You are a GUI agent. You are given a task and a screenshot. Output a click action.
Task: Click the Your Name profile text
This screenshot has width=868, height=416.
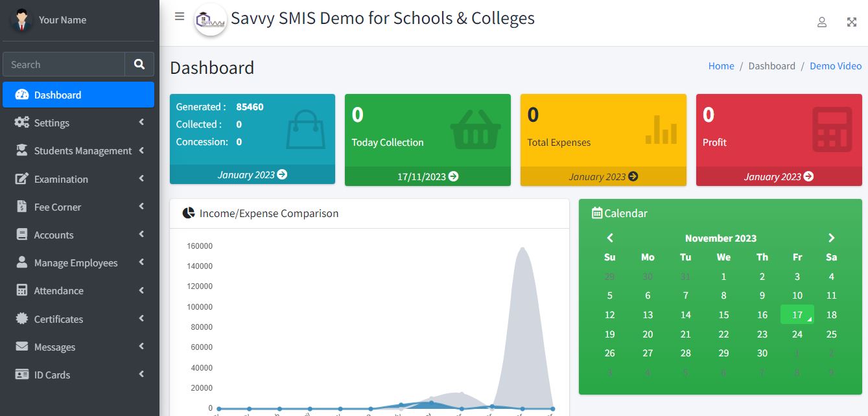62,19
